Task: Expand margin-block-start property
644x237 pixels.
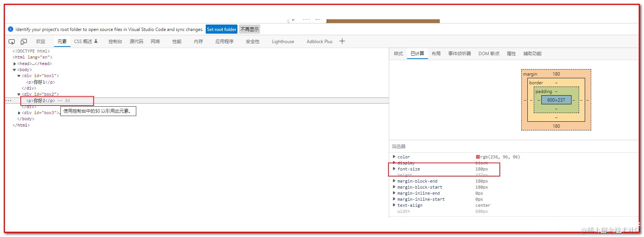Action: (394, 187)
